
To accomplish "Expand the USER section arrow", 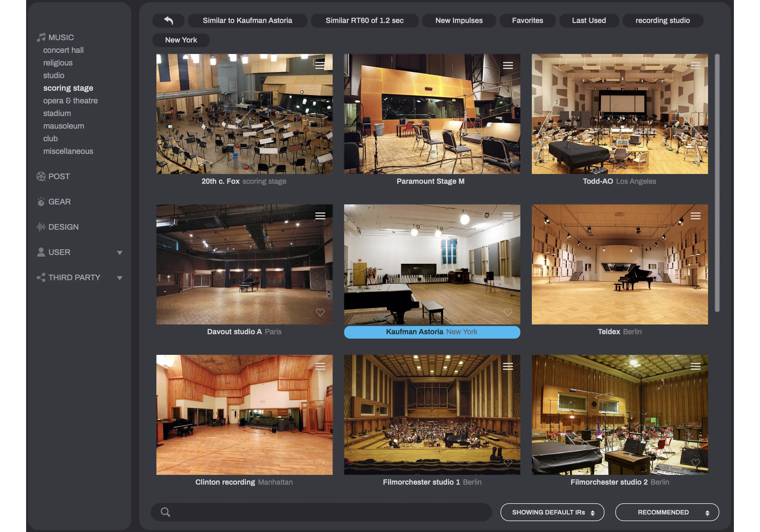I will [119, 253].
